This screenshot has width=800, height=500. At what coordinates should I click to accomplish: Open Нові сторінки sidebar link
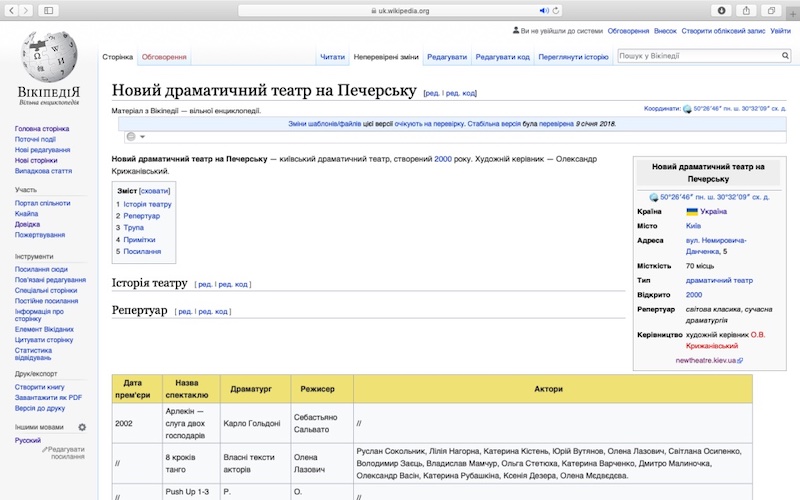pyautogui.click(x=36, y=160)
